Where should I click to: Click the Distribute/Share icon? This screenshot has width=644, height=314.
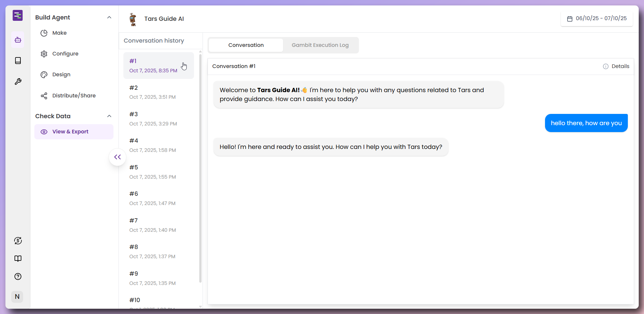[44, 96]
